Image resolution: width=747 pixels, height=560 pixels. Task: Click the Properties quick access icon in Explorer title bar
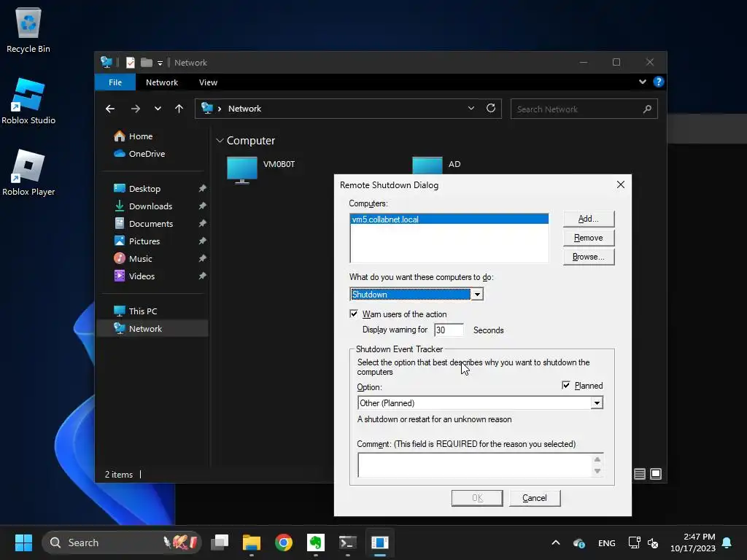coord(130,63)
